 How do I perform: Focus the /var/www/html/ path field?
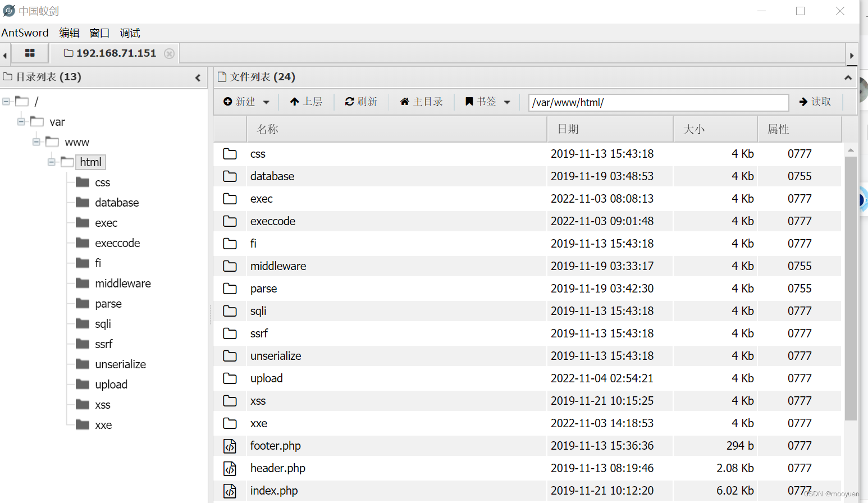click(x=659, y=102)
